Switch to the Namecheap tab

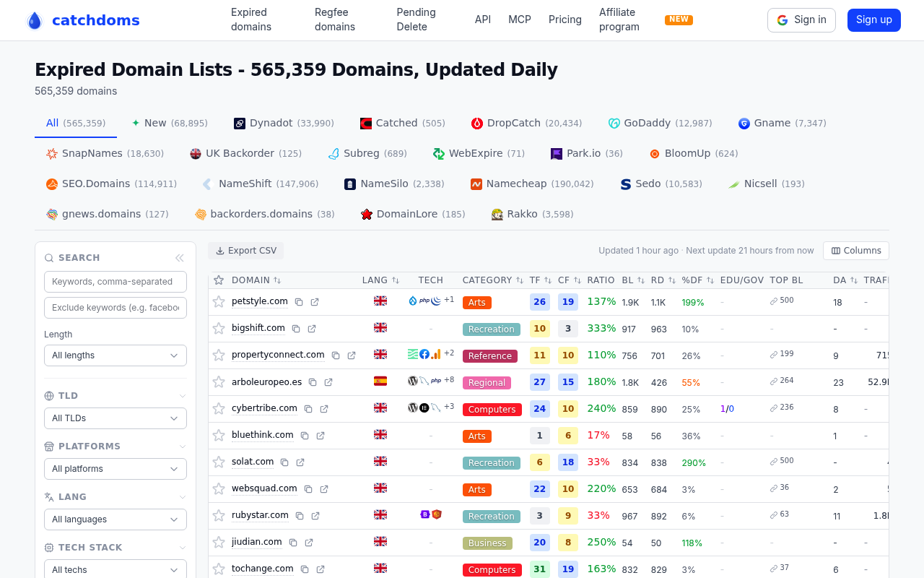click(532, 184)
